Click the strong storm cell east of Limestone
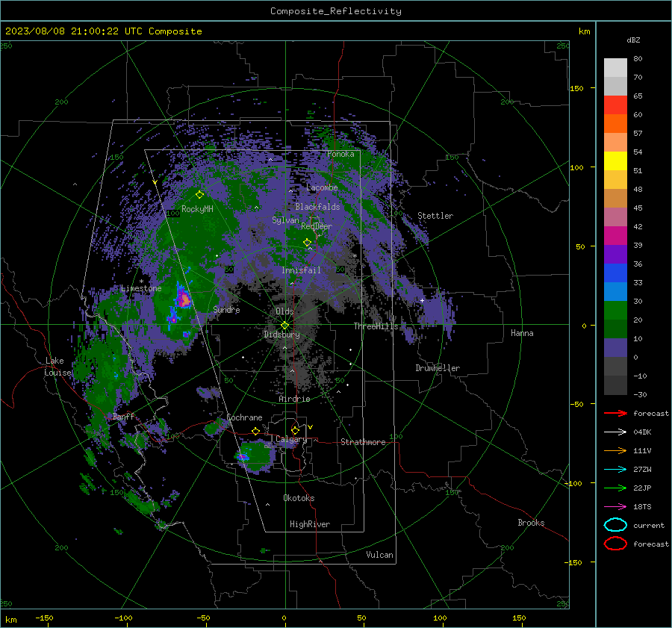Screen dimensions: 672x628 (184, 298)
